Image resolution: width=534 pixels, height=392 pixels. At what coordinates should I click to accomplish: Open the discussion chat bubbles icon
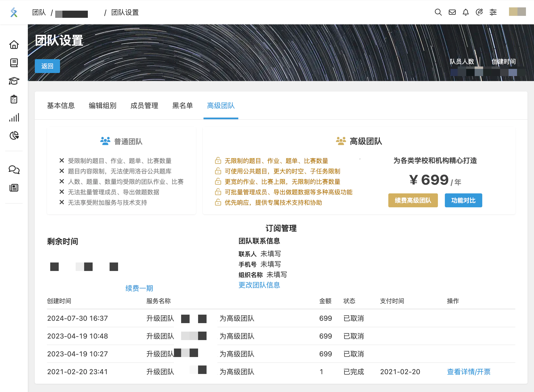pyautogui.click(x=14, y=170)
